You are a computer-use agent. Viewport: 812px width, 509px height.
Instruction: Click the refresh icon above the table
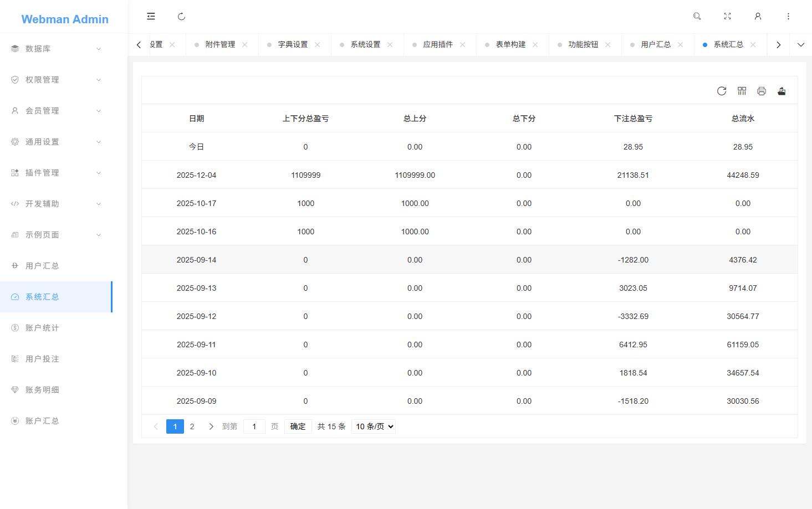pyautogui.click(x=721, y=91)
